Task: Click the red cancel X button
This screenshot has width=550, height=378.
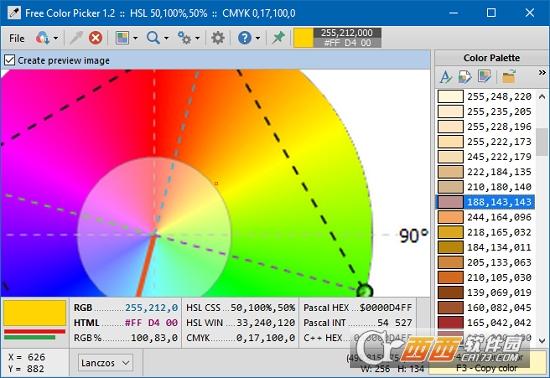Action: [x=95, y=38]
